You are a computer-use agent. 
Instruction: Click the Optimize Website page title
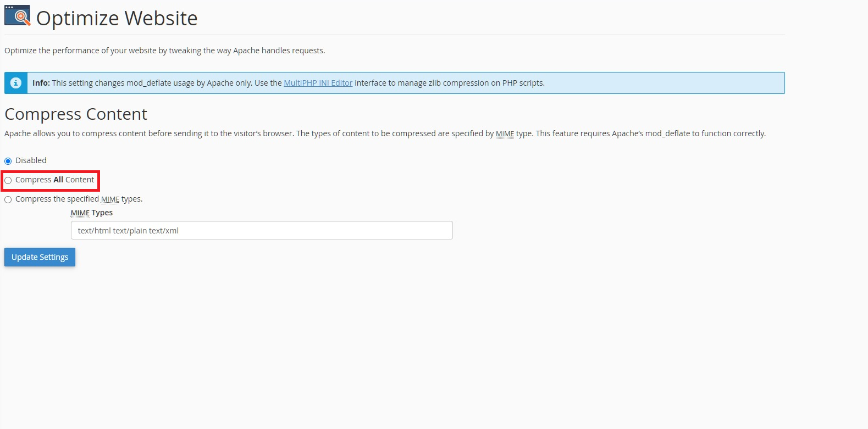(x=117, y=18)
